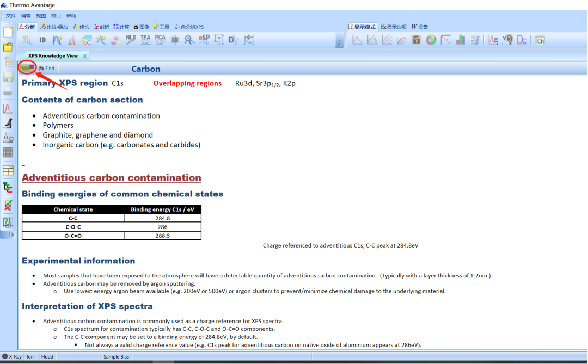This screenshot has width=588, height=364.
Task: Click the magnifier spectrum search icon
Action: [x=189, y=40]
